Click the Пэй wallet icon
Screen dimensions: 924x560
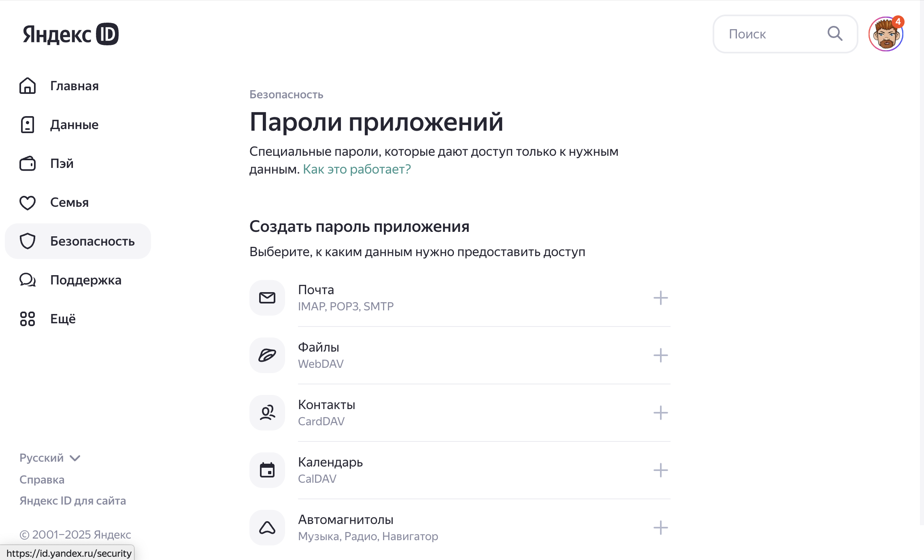pos(27,163)
